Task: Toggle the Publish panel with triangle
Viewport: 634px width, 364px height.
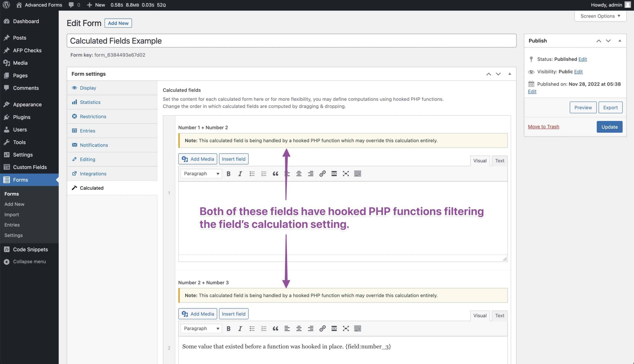Action: point(619,41)
